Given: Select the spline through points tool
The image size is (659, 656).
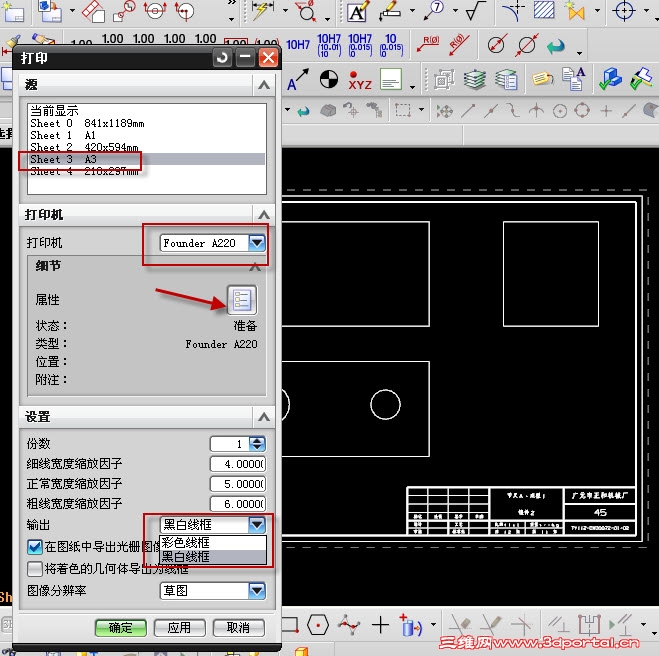Looking at the screenshot, I should [349, 625].
